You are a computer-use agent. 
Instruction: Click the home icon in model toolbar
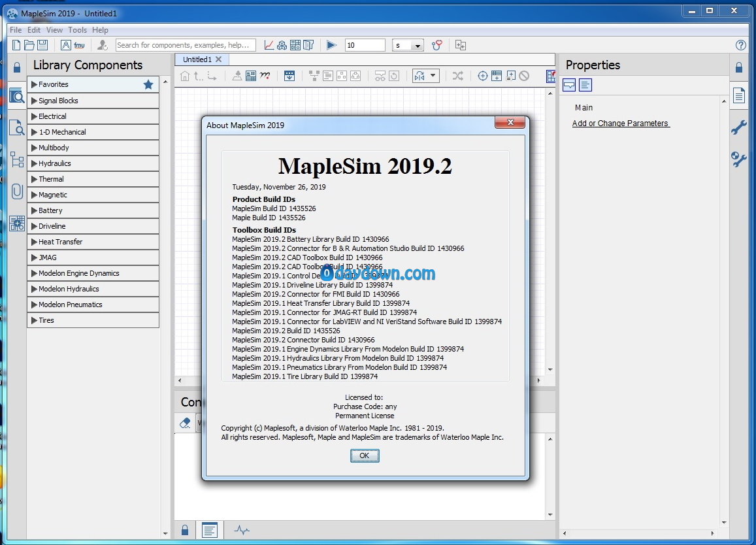point(185,76)
